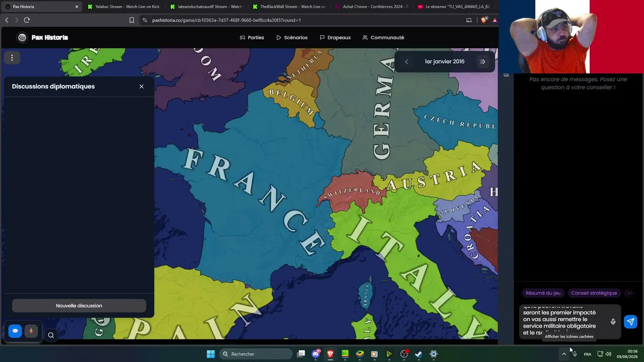Close the Pax Historia browser tab
The height and width of the screenshot is (362, 644).
(76, 7)
